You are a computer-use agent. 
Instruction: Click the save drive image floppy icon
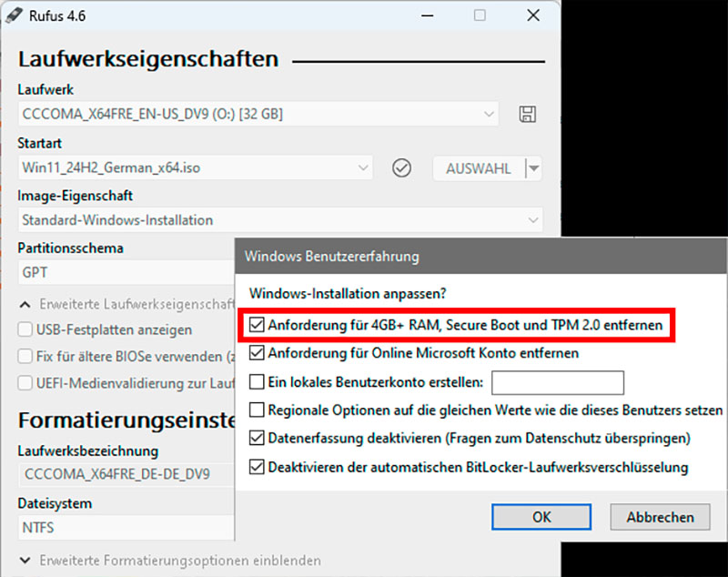point(526,114)
